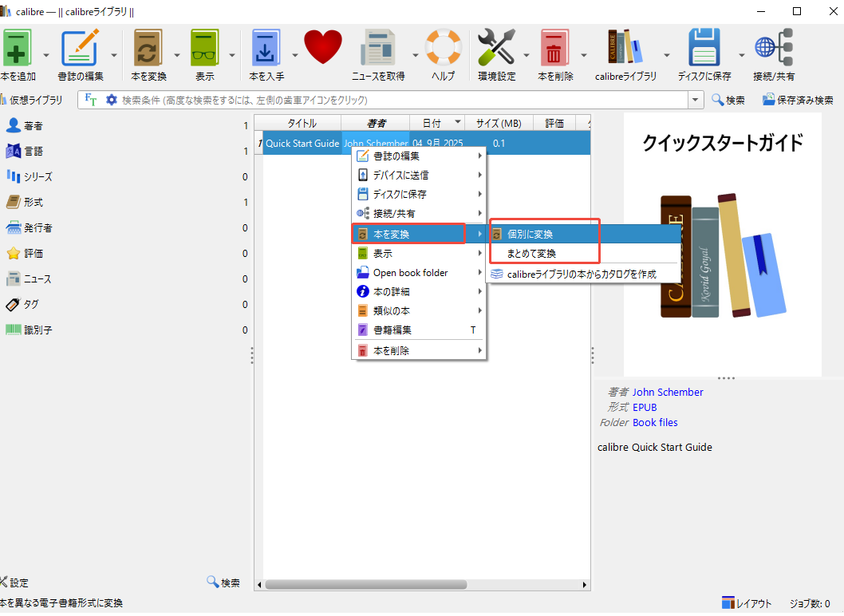Select 本の詳細 in the context menu

(x=419, y=292)
